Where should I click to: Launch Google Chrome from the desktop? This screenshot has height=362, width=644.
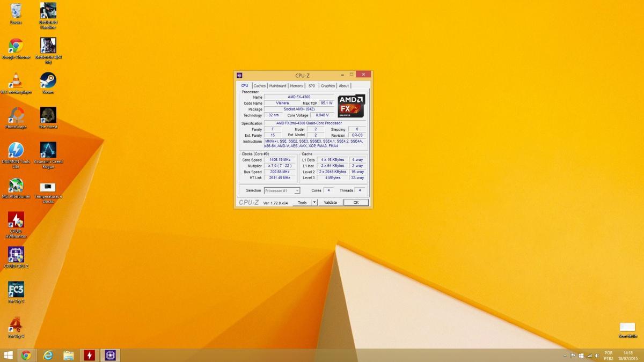coord(16,48)
